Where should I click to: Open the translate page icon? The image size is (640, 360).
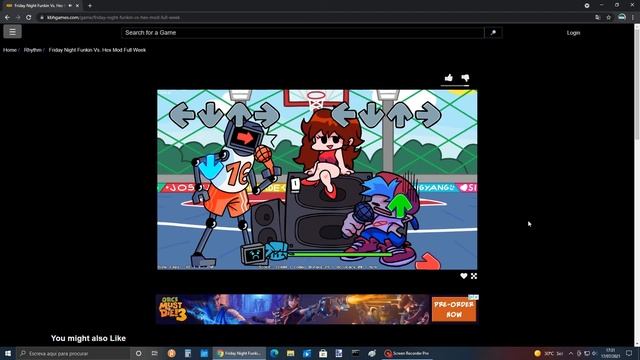[x=598, y=18]
